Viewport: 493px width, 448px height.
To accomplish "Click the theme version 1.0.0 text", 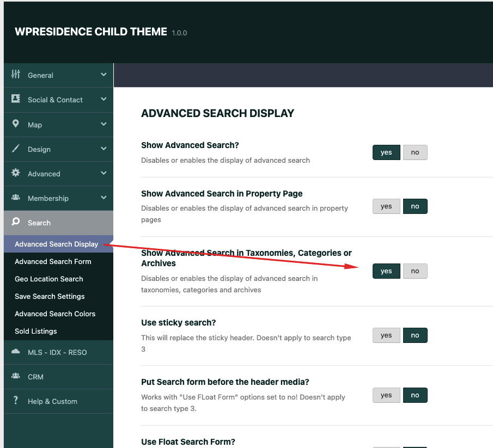I will (x=179, y=33).
